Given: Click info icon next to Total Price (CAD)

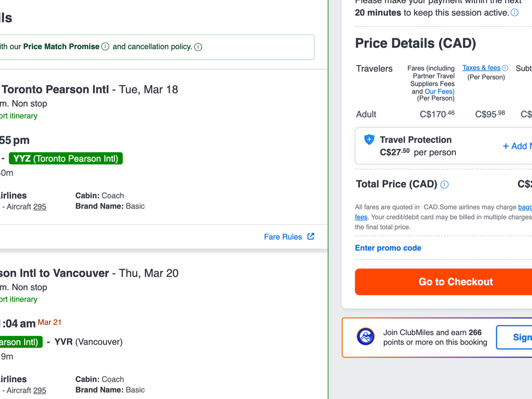Looking at the screenshot, I should [x=444, y=184].
